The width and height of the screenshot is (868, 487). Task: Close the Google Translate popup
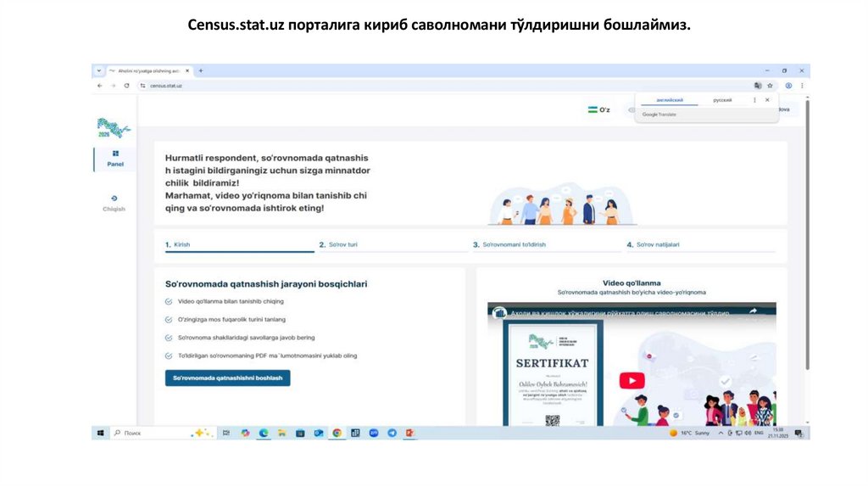(x=767, y=100)
